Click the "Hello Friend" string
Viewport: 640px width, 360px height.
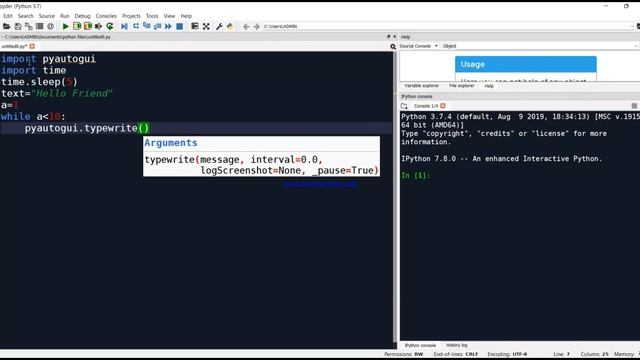[72, 93]
